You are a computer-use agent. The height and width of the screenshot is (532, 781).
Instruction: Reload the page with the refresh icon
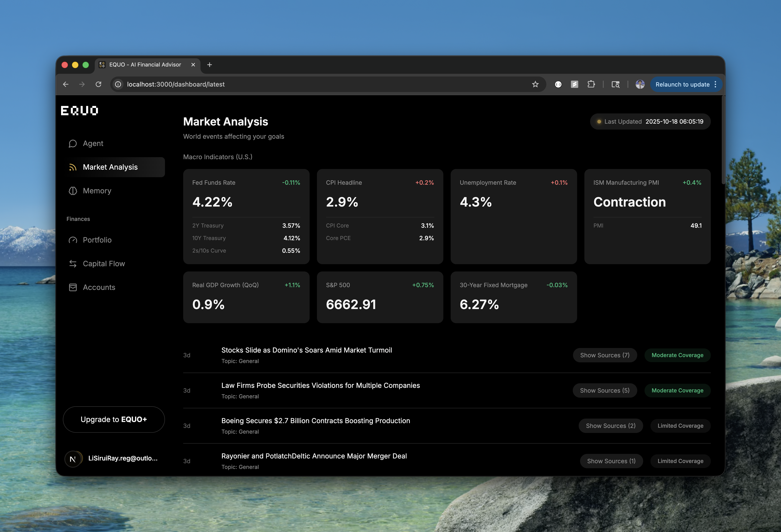tap(98, 84)
